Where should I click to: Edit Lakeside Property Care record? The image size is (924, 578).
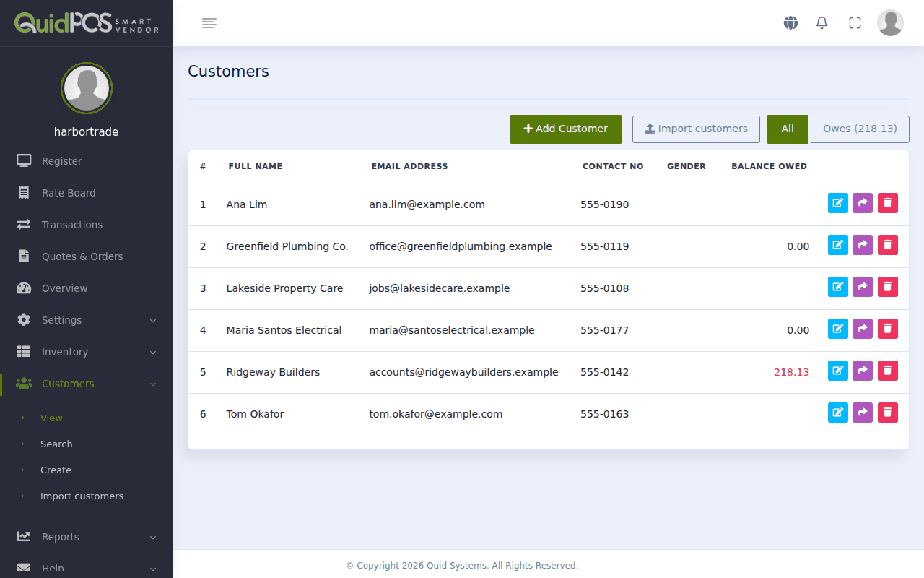tap(837, 287)
